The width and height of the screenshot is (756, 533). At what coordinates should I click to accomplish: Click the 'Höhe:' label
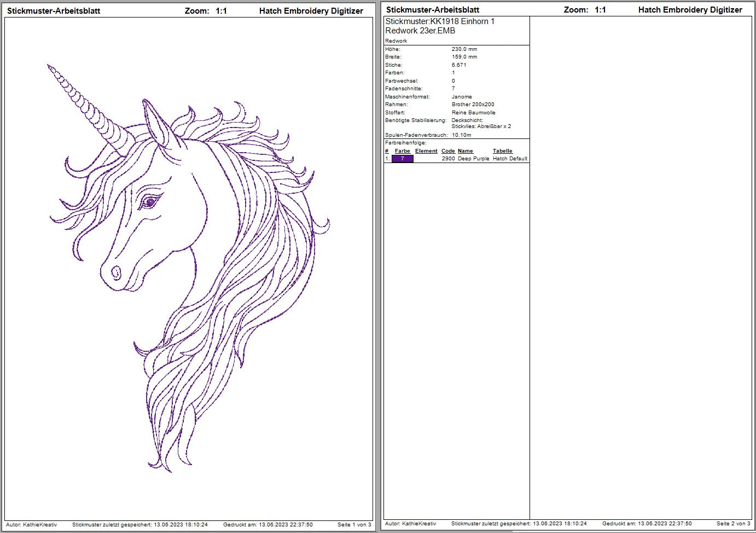(x=393, y=49)
